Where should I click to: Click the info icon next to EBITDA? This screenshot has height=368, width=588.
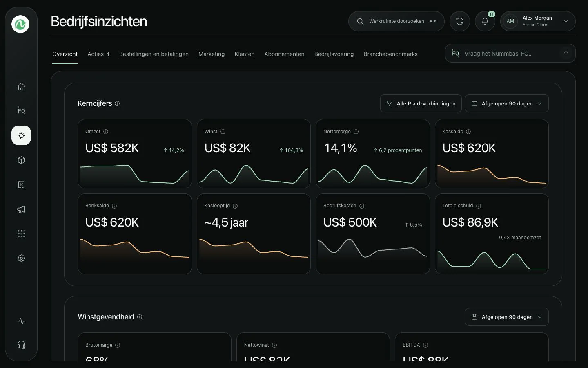pos(425,345)
